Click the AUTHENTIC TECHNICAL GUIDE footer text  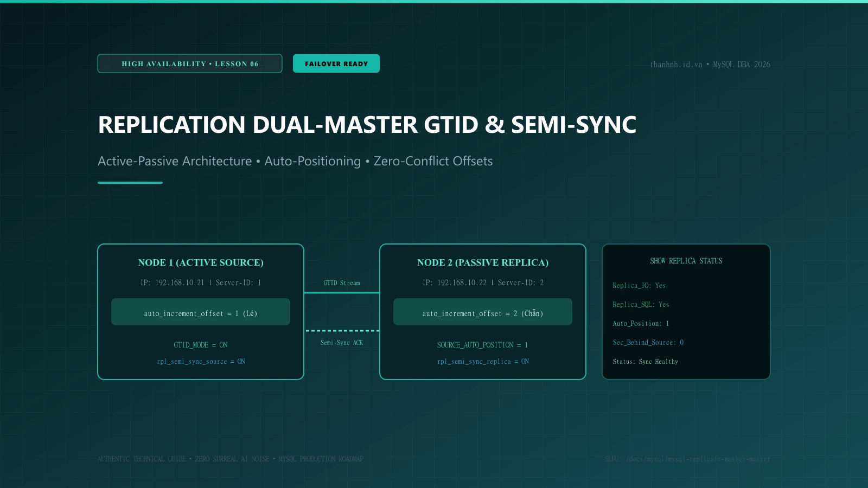tap(231, 459)
